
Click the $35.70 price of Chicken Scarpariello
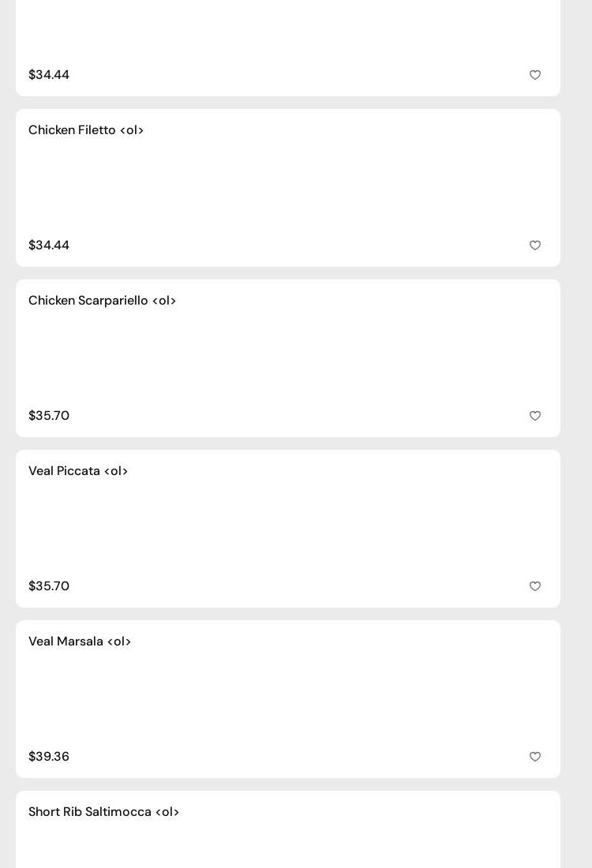(49, 416)
